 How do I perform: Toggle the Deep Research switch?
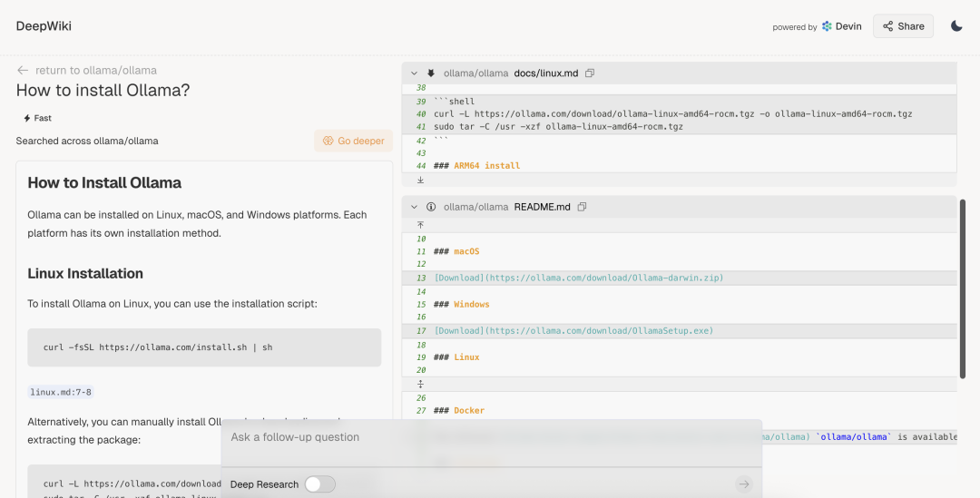[320, 484]
